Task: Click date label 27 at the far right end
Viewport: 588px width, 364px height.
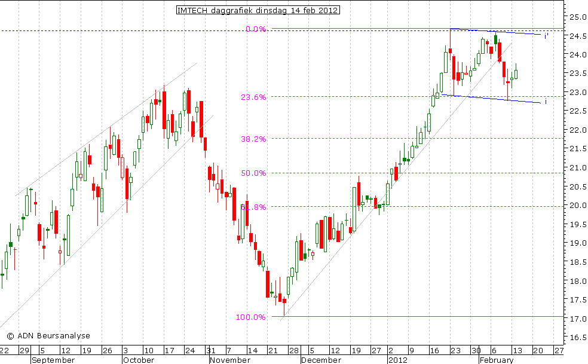Action: pos(559,351)
